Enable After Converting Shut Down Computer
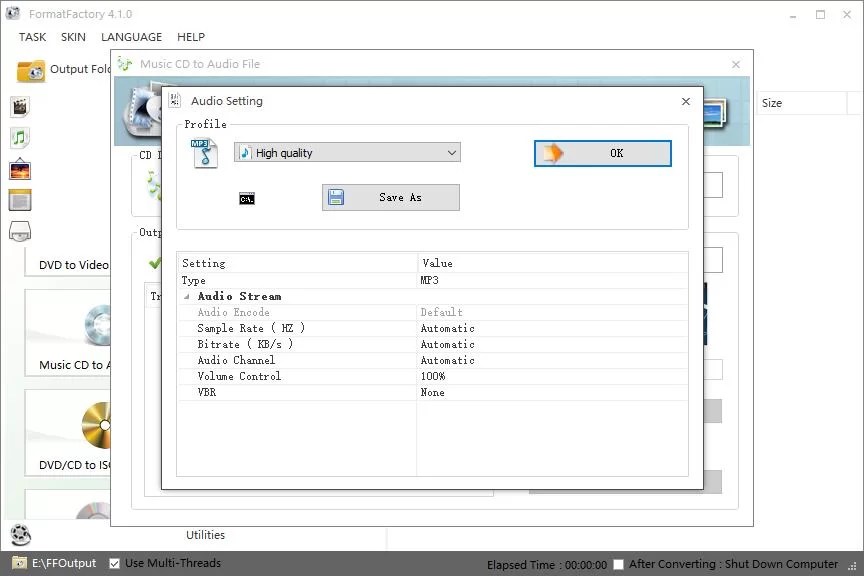The image size is (864, 576). [x=618, y=563]
